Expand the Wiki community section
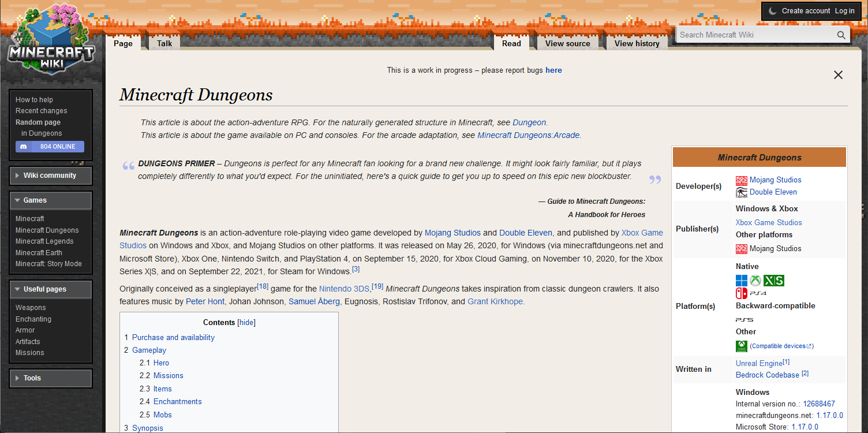This screenshot has height=433, width=868. coord(51,176)
